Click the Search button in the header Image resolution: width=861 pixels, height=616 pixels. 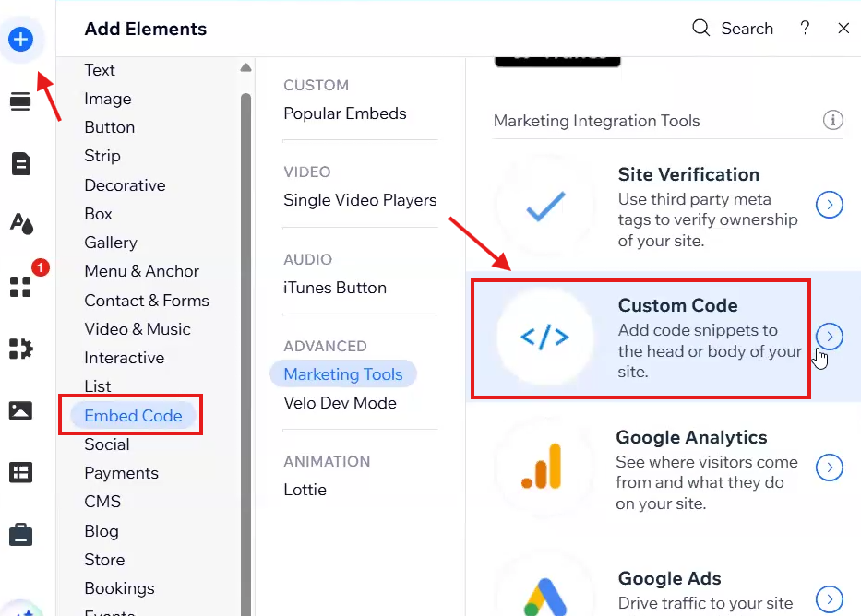733,29
